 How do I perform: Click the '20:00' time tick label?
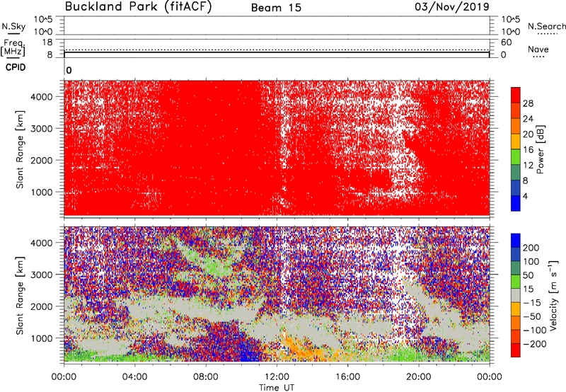[x=418, y=377]
